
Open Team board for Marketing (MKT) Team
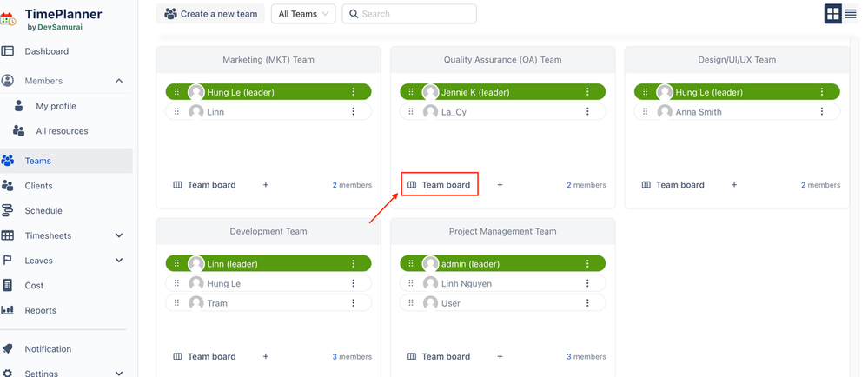pyautogui.click(x=204, y=185)
